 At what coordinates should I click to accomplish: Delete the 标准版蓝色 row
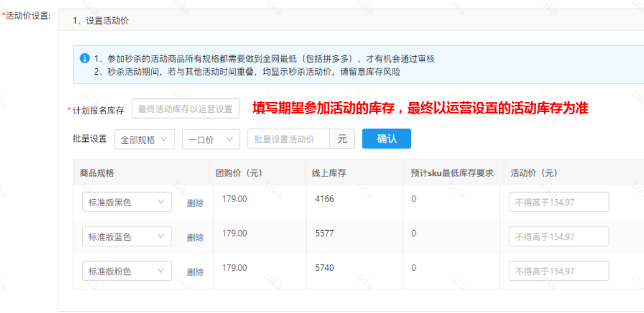tap(195, 237)
